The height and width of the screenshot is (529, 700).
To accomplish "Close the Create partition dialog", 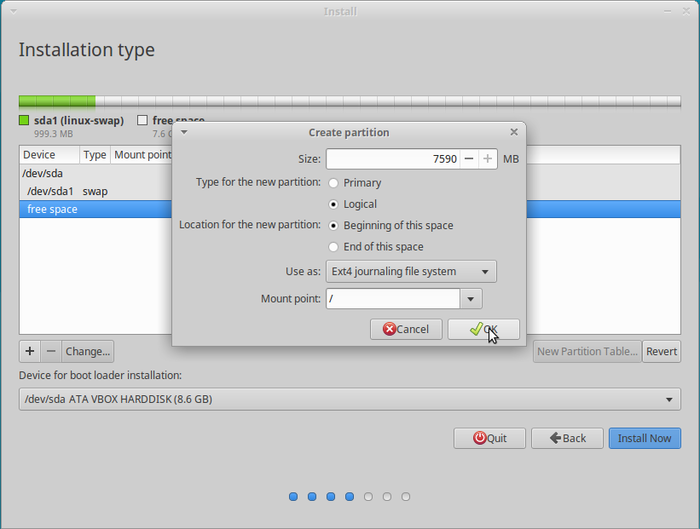I will [x=514, y=132].
